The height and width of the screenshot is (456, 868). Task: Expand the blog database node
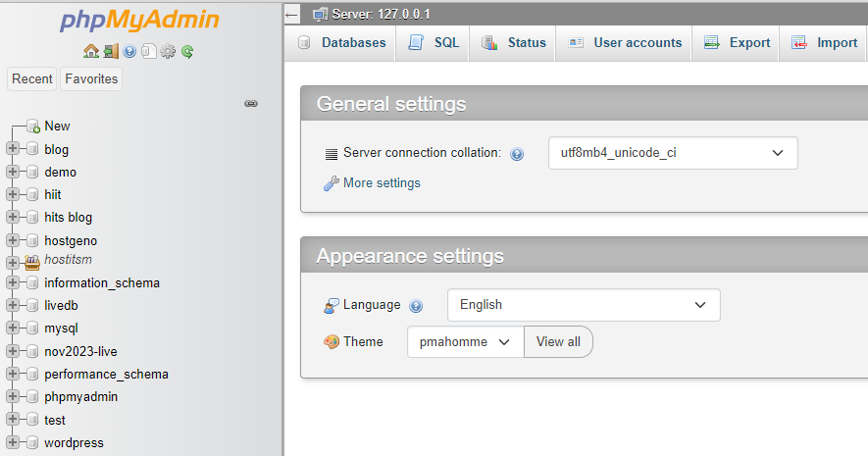[x=12, y=148]
